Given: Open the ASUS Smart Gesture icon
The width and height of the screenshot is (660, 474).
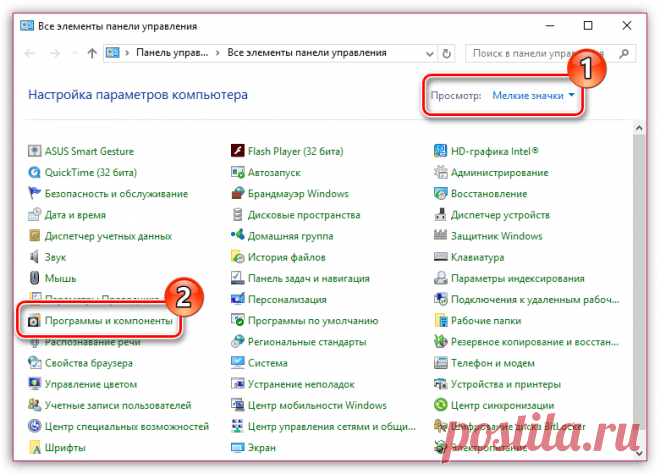Looking at the screenshot, I should pyautogui.click(x=36, y=151).
